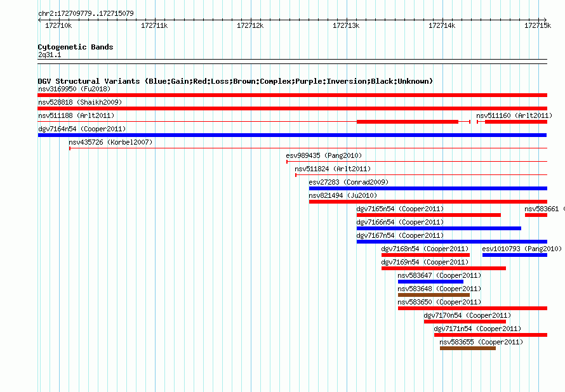Click the blue dgv7164n54 gain bar
The image size is (565, 392).
[292, 135]
